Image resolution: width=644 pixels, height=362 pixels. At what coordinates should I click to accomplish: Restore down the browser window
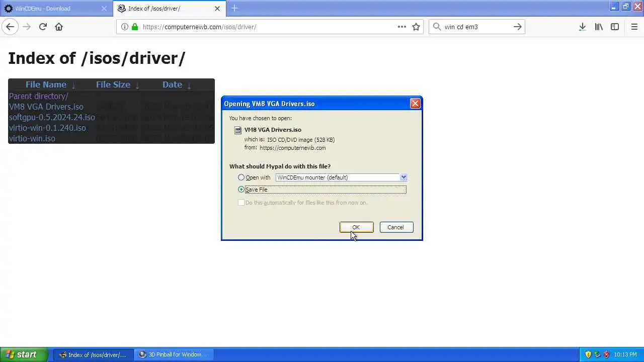point(626,7)
